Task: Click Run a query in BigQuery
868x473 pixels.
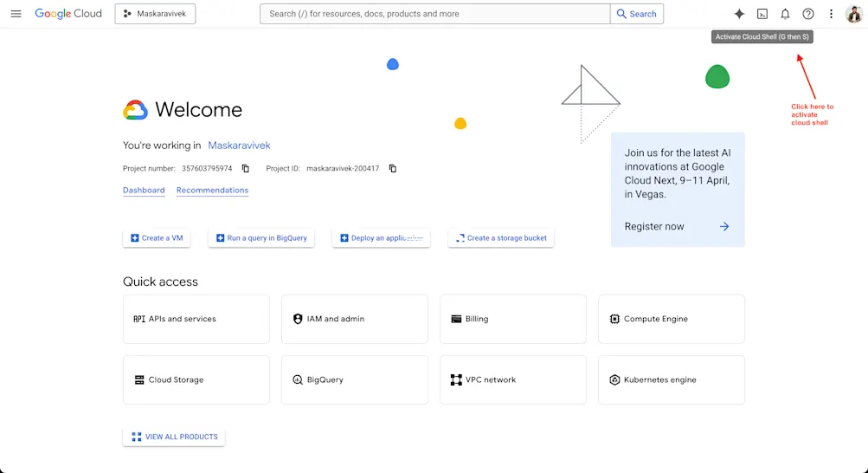Action: 261,238
